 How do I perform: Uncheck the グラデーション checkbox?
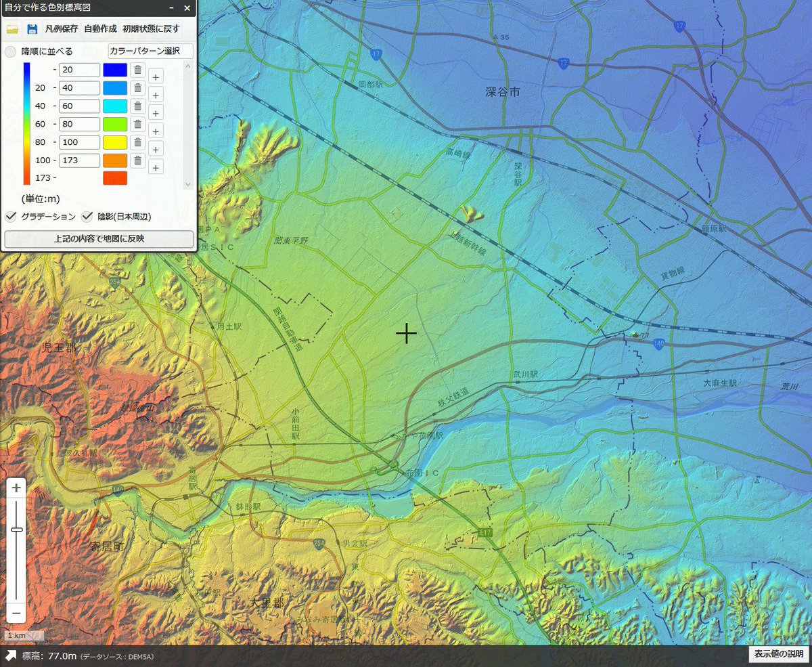(11, 217)
